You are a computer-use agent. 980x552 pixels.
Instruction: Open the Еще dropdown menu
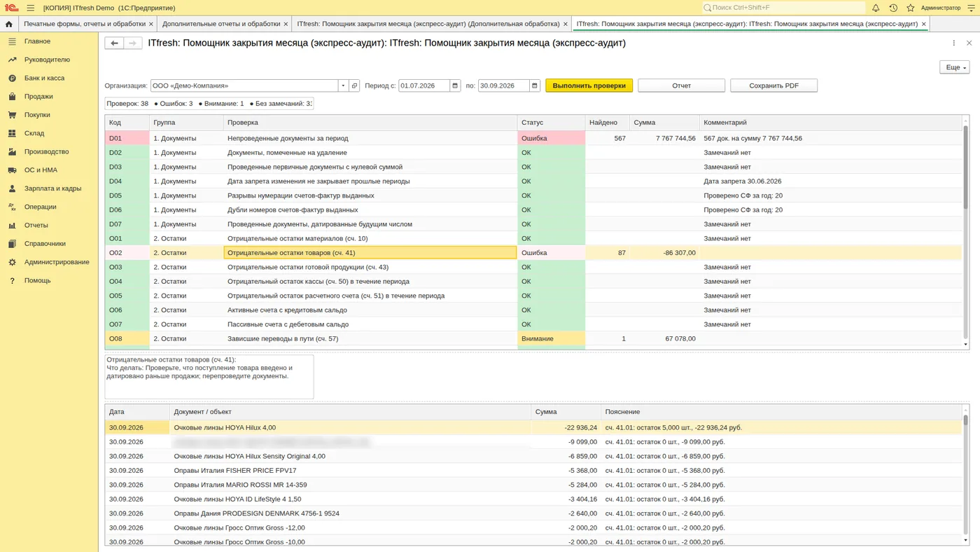coord(955,67)
